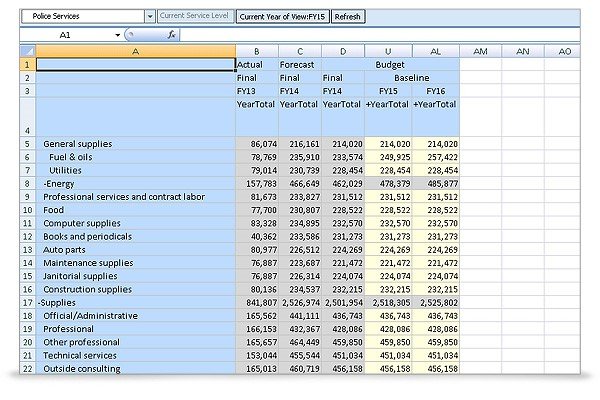
Task: Open the Name Box dropdown arrow
Action: coord(117,35)
